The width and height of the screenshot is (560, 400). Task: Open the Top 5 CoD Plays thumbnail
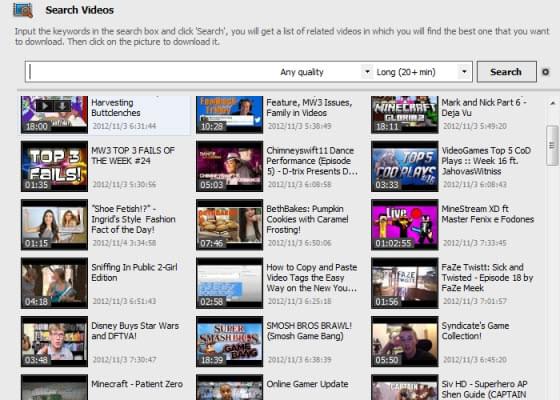pyautogui.click(x=404, y=166)
